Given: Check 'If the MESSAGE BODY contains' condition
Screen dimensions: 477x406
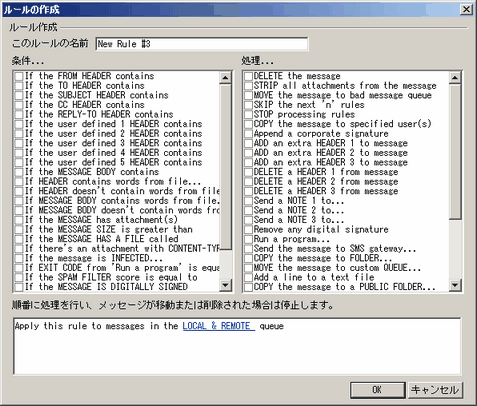Looking at the screenshot, I should coord(19,172).
